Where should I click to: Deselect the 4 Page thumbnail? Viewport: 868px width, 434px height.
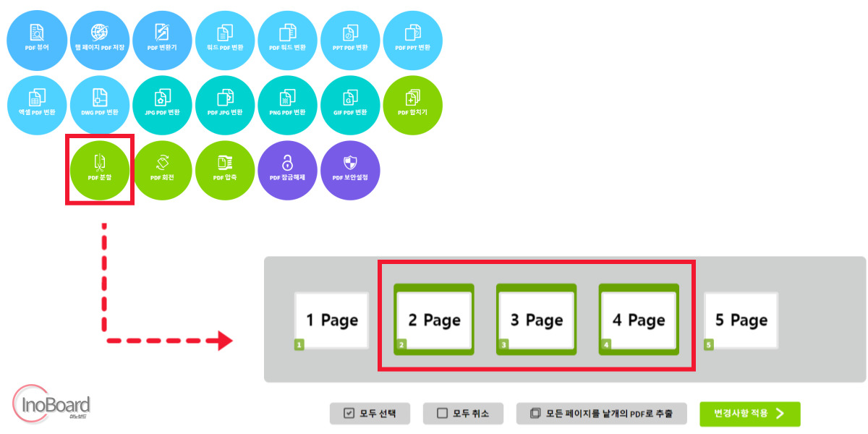pos(639,319)
